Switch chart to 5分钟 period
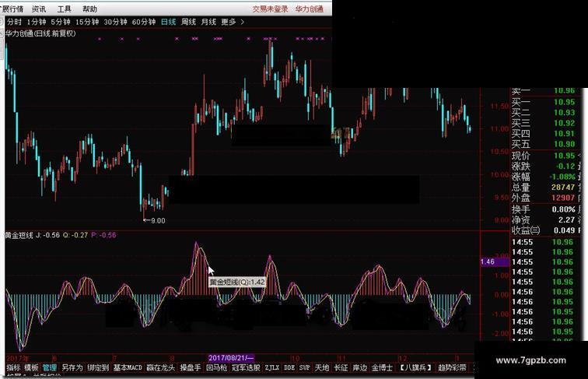588x379 pixels. pyautogui.click(x=61, y=22)
